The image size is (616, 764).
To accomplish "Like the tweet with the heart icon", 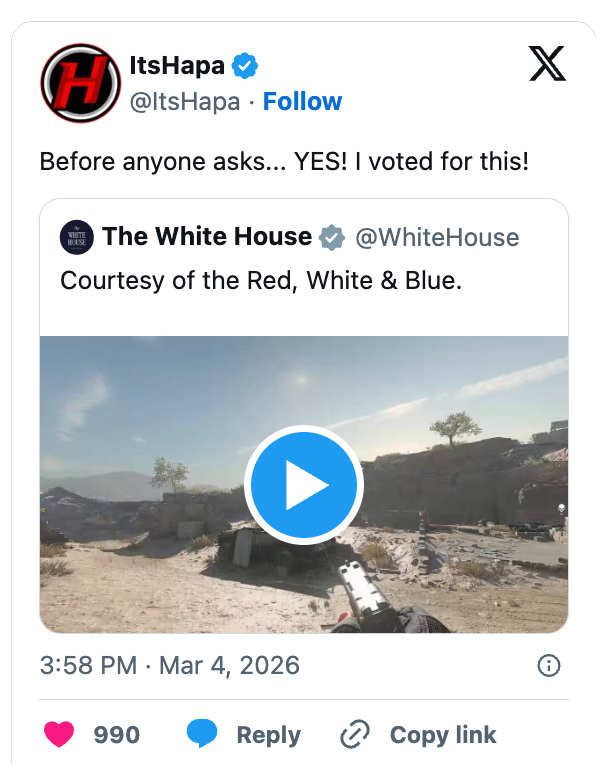I will point(60,735).
